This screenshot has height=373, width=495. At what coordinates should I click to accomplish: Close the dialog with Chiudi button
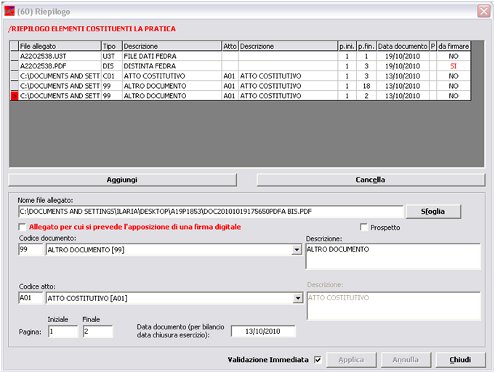coord(460,360)
